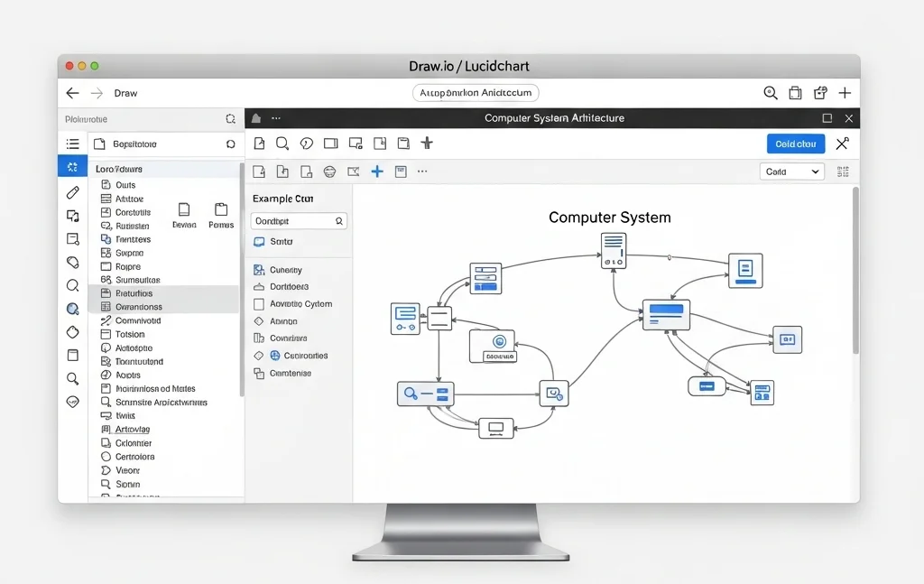Click the monitor node at diagram bottom
This screenshot has width=924, height=584.
496,428
